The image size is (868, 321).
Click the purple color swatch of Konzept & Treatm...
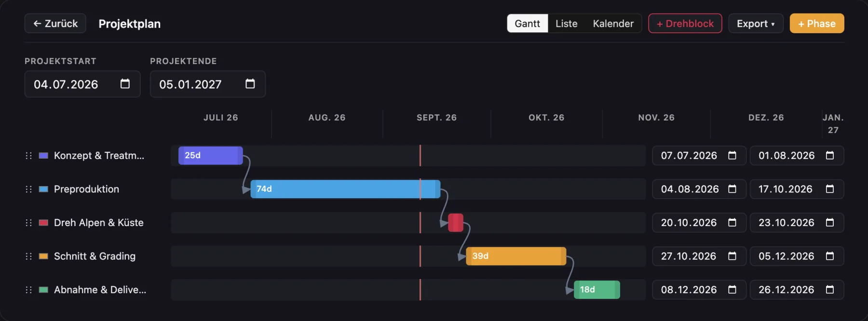tap(43, 156)
